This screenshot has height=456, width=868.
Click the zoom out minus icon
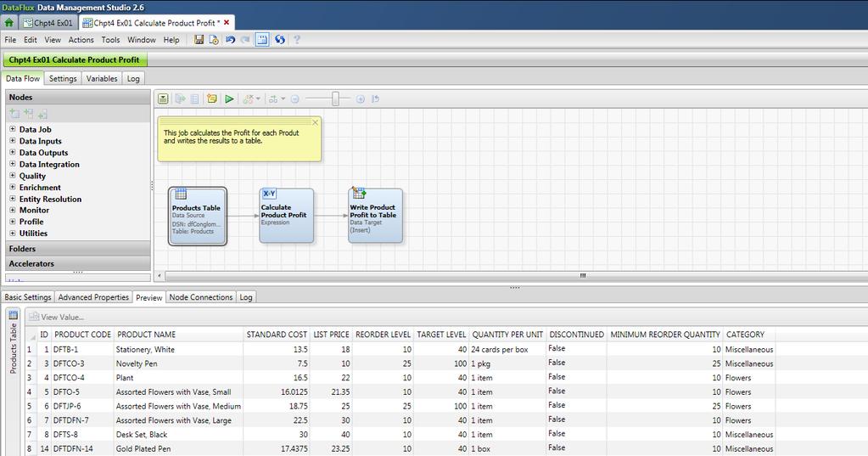click(295, 99)
